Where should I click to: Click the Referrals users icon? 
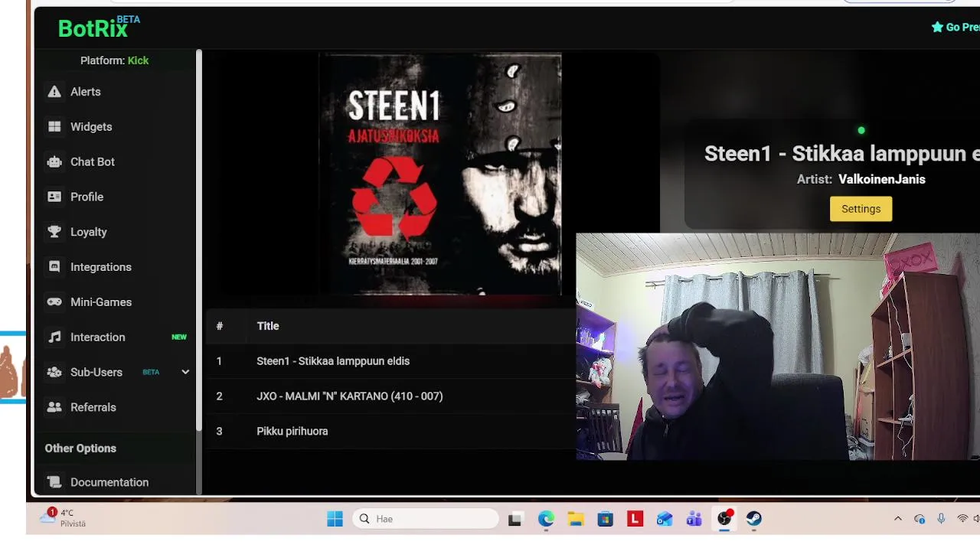point(54,408)
